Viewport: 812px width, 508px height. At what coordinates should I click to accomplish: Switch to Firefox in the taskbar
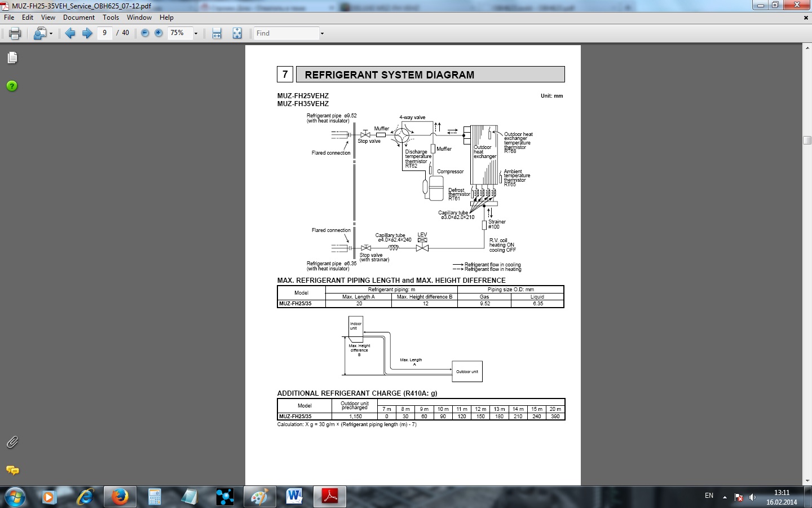tap(120, 497)
